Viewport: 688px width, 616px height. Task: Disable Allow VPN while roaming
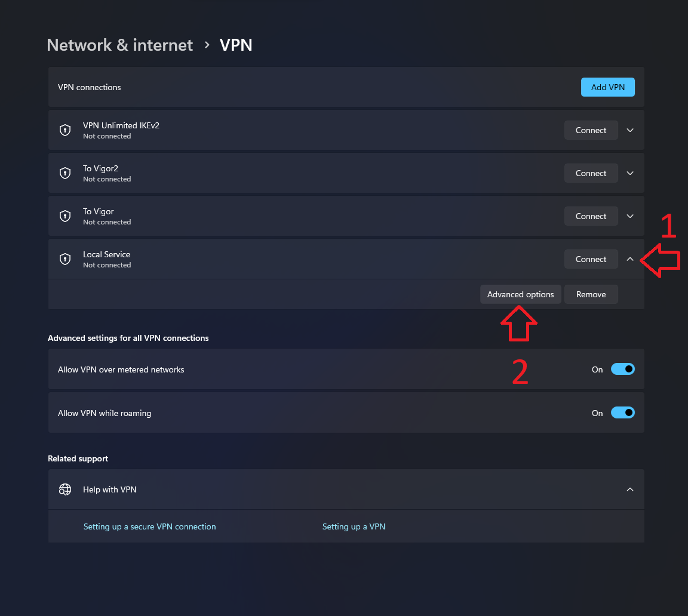(x=622, y=412)
